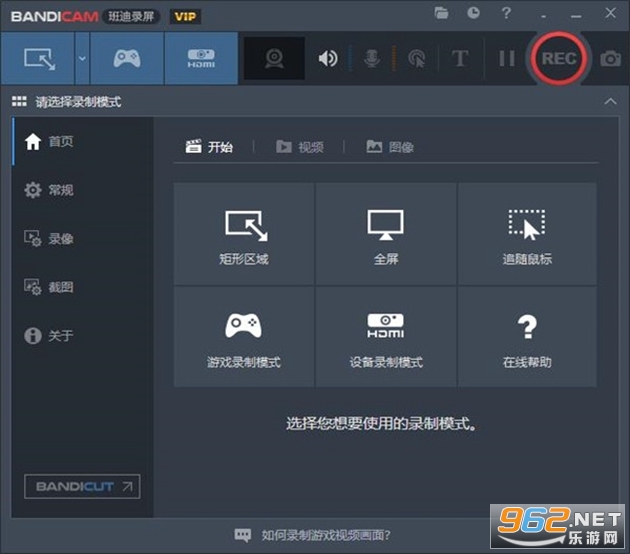Click the small dot tray button
630x554 pixels.
coord(544,16)
